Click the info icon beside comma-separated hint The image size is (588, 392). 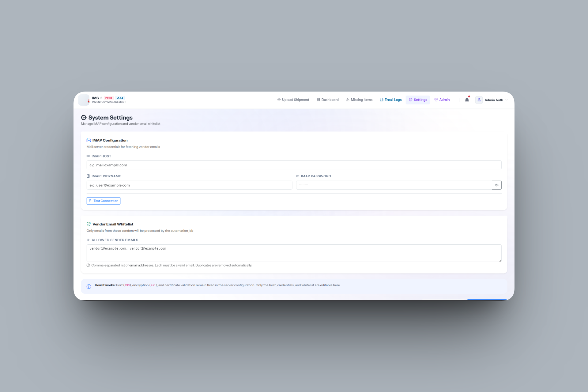(88, 266)
